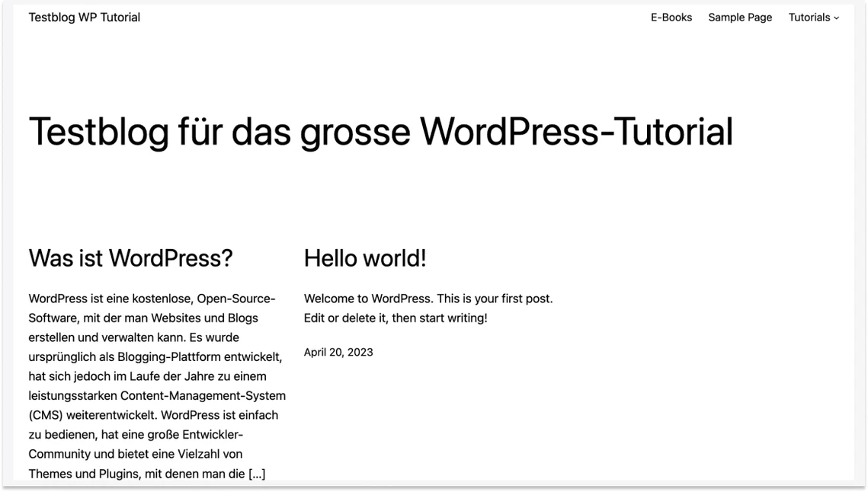Click the April 20, 2023 post date
The image size is (868, 492).
pos(338,352)
